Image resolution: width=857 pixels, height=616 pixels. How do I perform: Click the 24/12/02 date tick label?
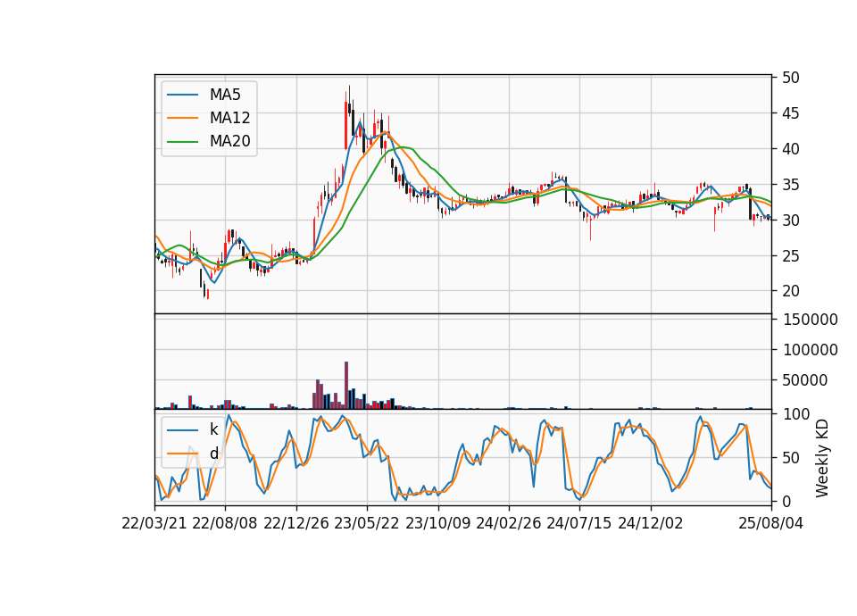coord(651,523)
